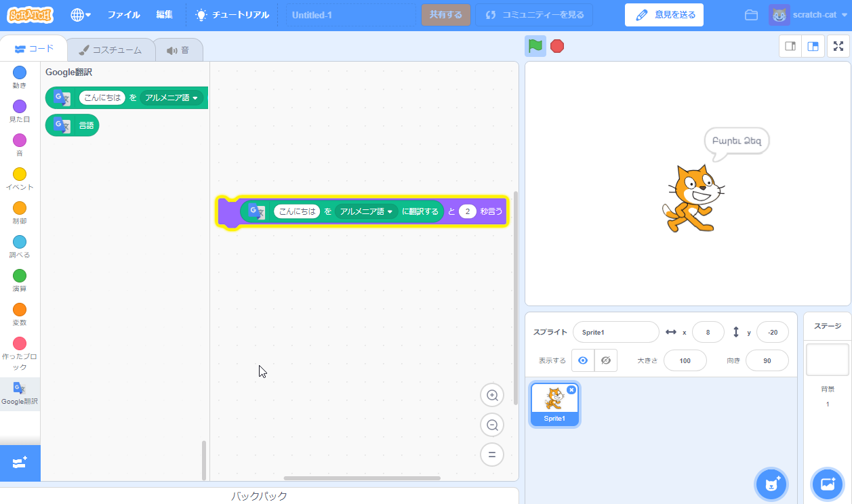This screenshot has height=504, width=852.
Task: Select the 見た目 looks category
Action: pyautogui.click(x=20, y=111)
